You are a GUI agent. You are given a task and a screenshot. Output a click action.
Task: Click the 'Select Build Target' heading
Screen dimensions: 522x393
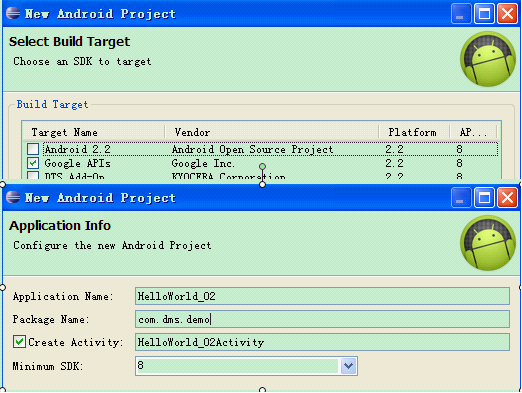(69, 42)
